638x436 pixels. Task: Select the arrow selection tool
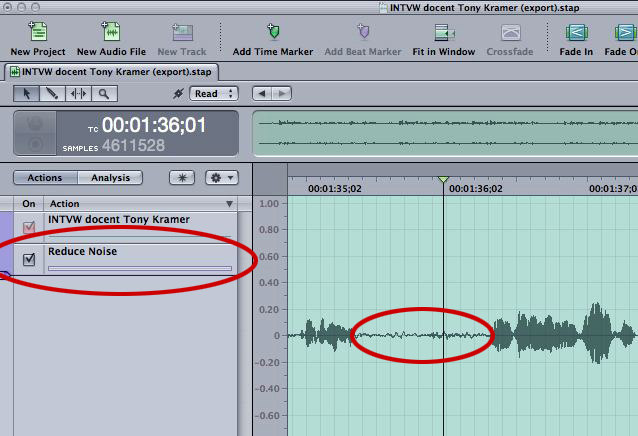(x=26, y=94)
